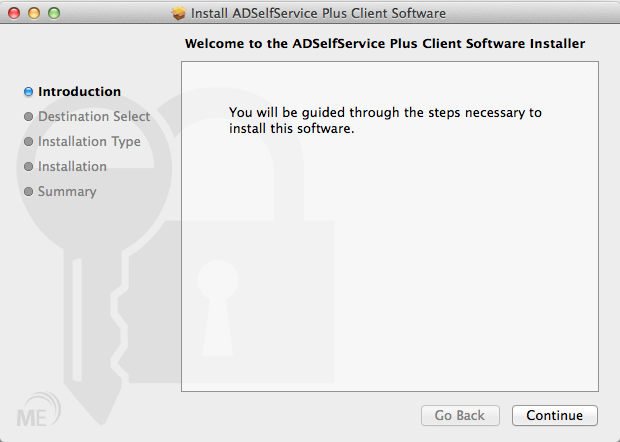The image size is (620, 442).
Task: Click the Summary step bullet
Action: tap(29, 192)
